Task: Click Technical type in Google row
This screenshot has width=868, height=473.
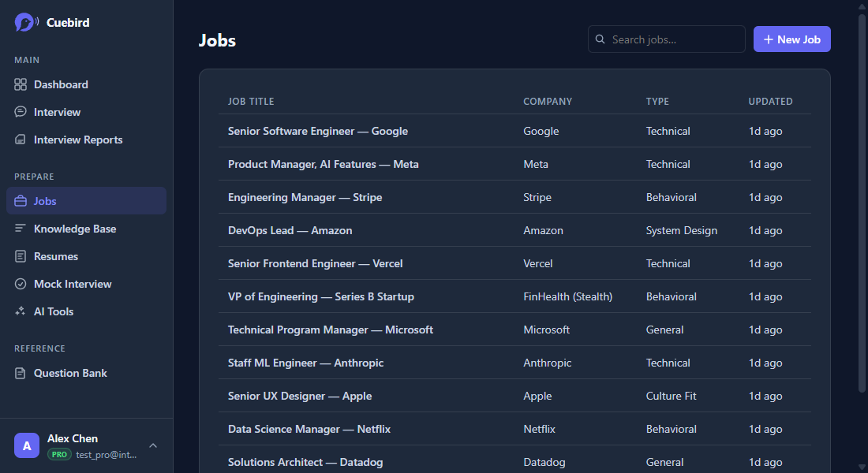Action: point(668,131)
